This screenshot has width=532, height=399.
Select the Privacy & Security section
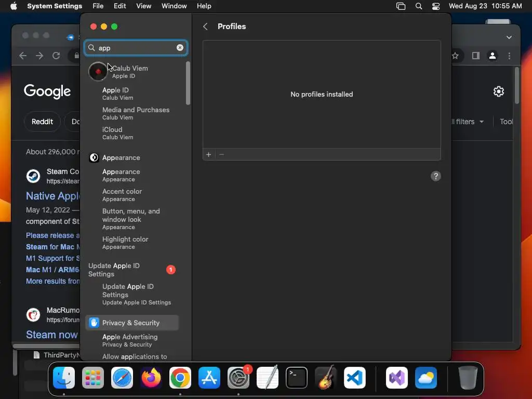pos(132,323)
